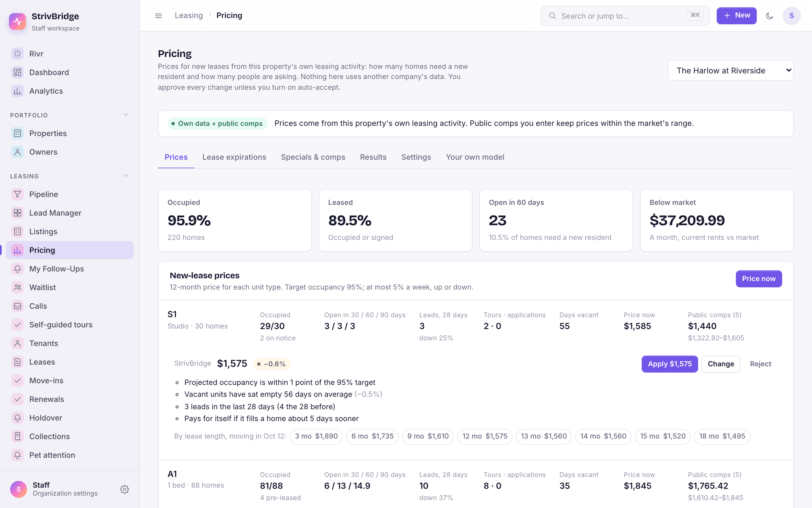Open My Follow-Ups bell icon
Image resolution: width=812 pixels, height=508 pixels.
[17, 269]
